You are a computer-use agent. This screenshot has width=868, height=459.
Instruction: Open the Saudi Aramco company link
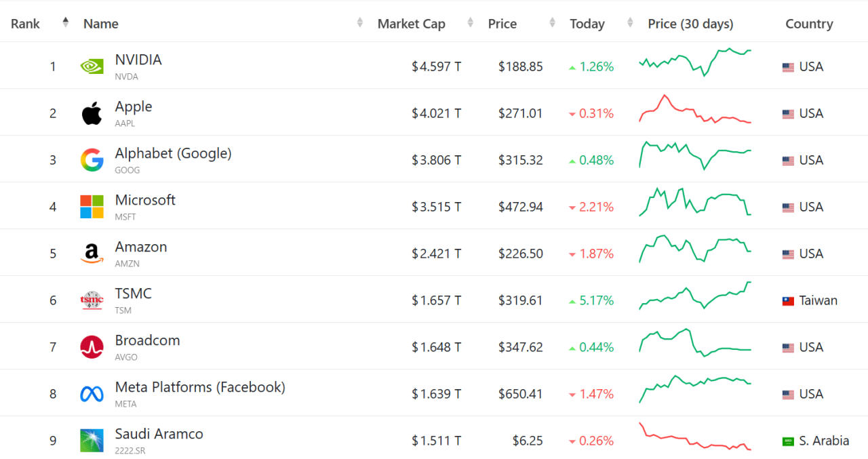click(x=159, y=434)
